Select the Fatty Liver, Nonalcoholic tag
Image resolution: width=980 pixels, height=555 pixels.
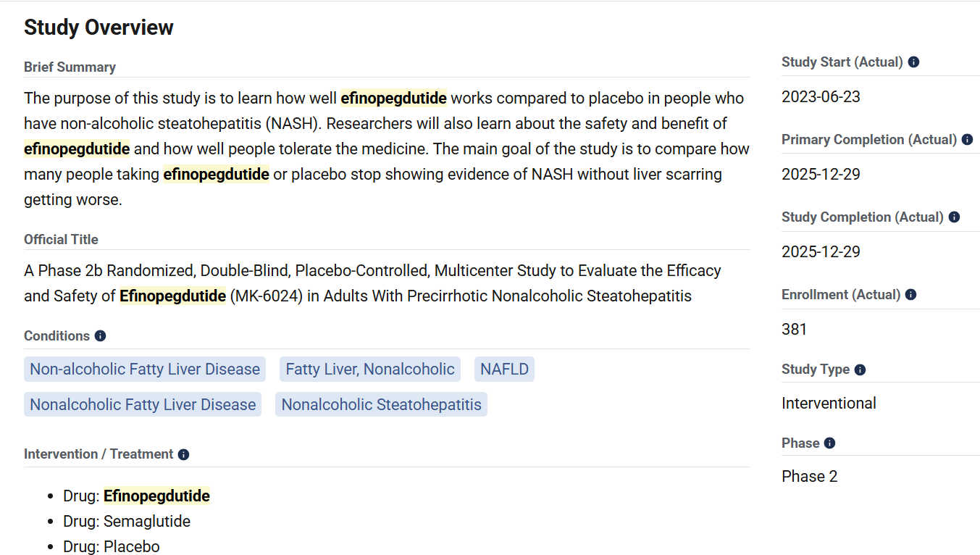370,370
